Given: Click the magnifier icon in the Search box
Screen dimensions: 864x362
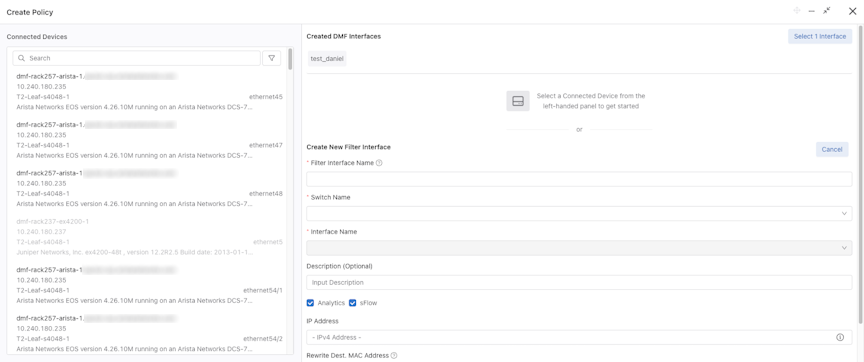Looking at the screenshot, I should point(21,58).
